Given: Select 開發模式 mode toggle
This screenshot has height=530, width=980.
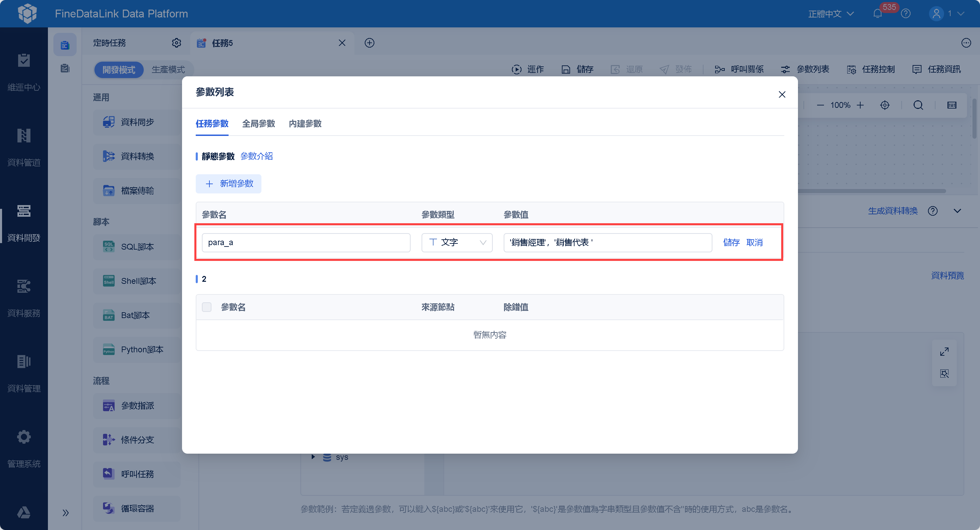Looking at the screenshot, I should (118, 70).
